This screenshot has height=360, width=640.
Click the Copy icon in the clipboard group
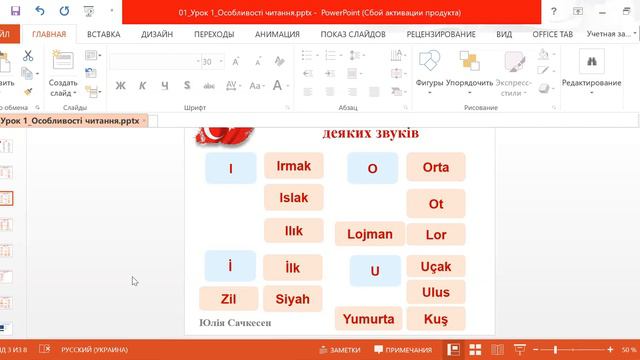tap(27, 73)
